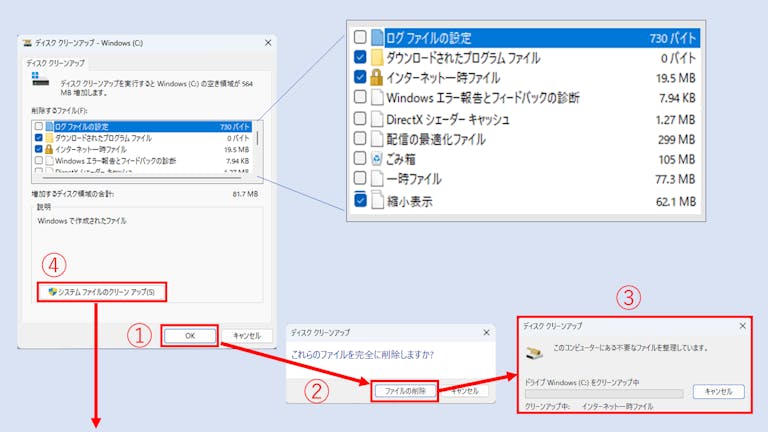Click the Windows エラー報告 file icon in enlarged list

point(377,97)
